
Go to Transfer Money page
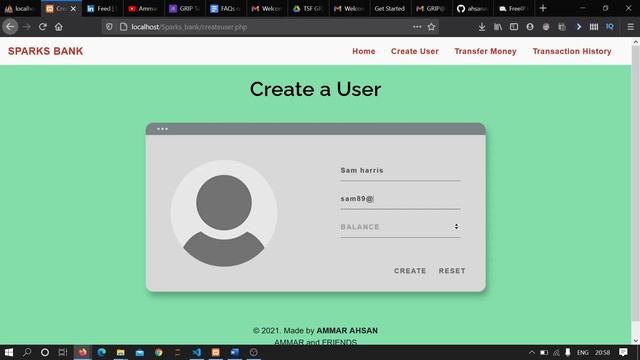point(485,51)
